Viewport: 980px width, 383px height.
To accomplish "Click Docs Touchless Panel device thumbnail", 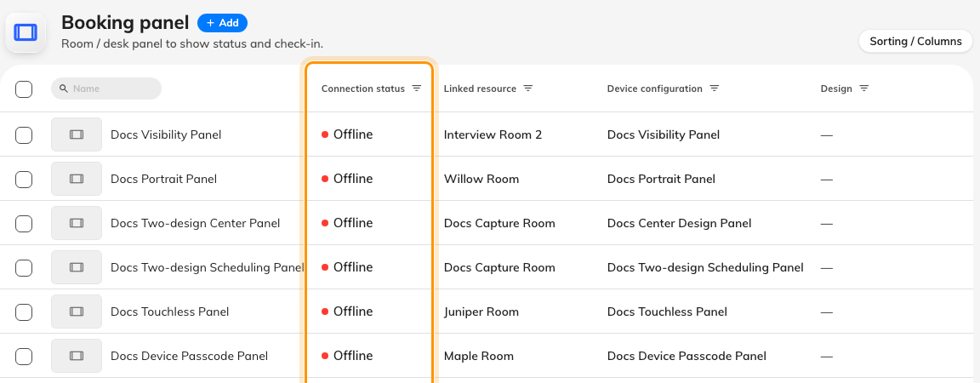I will point(77,312).
